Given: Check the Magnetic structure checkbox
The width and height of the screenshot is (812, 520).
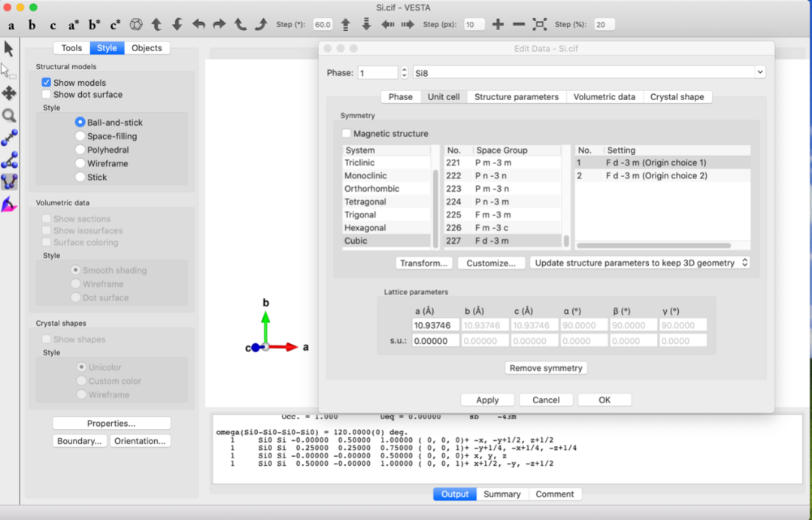Looking at the screenshot, I should coord(347,133).
